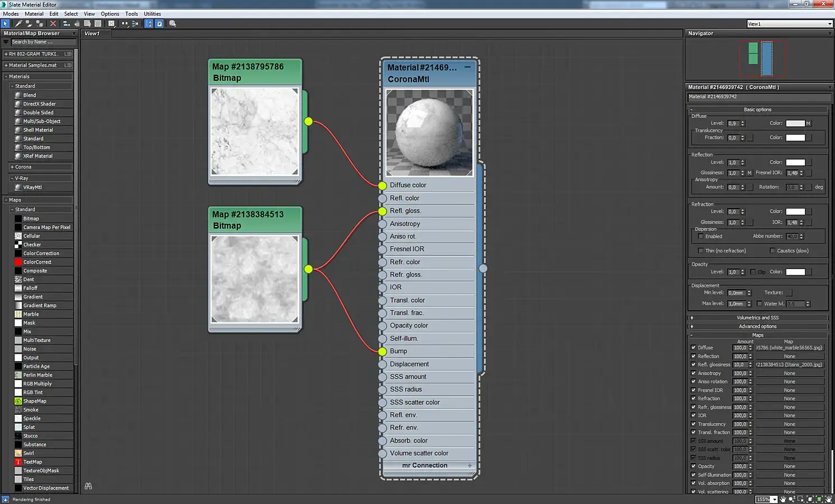Screen dimensions: 835x504
Task: Collapse the Basic options rollout
Action: tap(758, 110)
